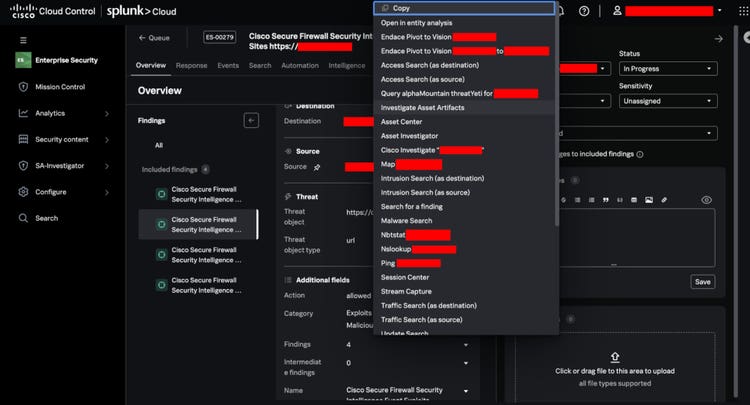Open the apps grid icon

[x=743, y=11]
